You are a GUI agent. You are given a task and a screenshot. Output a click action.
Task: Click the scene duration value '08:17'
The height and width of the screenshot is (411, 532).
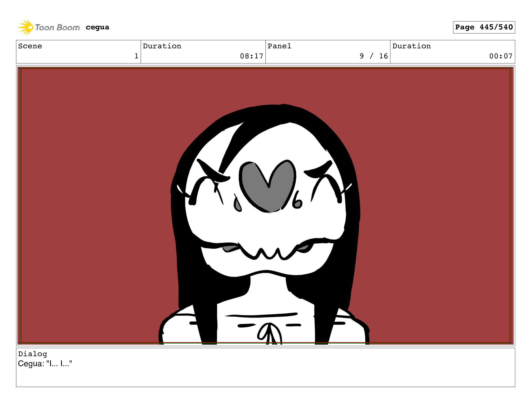(251, 56)
